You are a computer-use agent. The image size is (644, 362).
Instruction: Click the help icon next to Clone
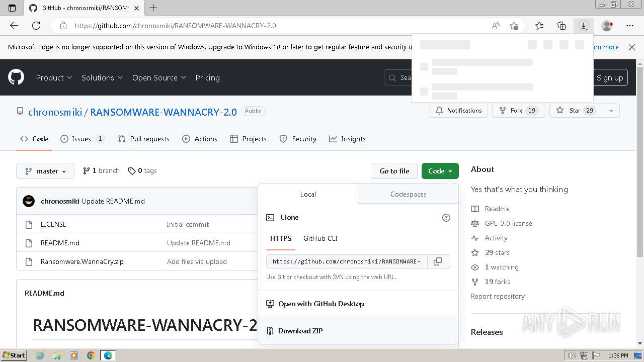[446, 218]
